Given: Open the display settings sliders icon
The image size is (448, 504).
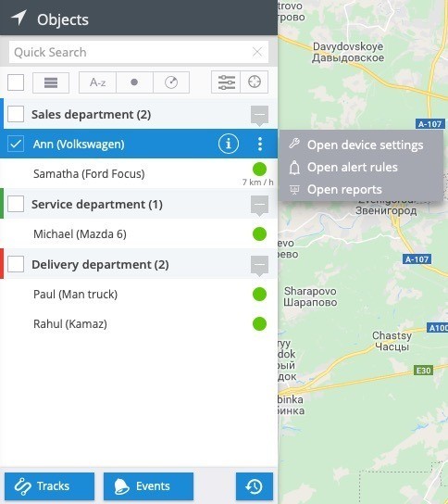Looking at the screenshot, I should [226, 82].
